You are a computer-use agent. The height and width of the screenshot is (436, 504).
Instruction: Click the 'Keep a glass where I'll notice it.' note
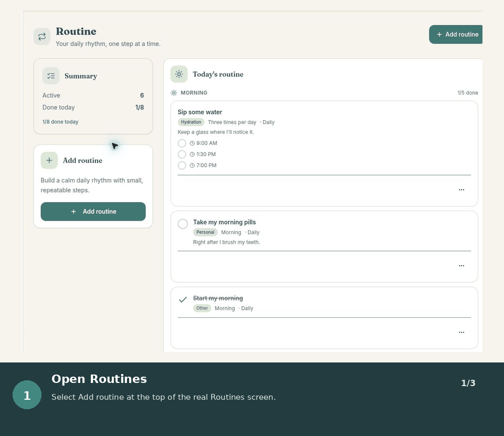216,132
